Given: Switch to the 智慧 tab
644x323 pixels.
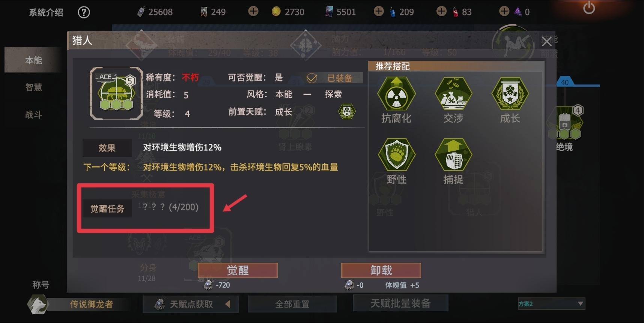Looking at the screenshot, I should [x=34, y=87].
